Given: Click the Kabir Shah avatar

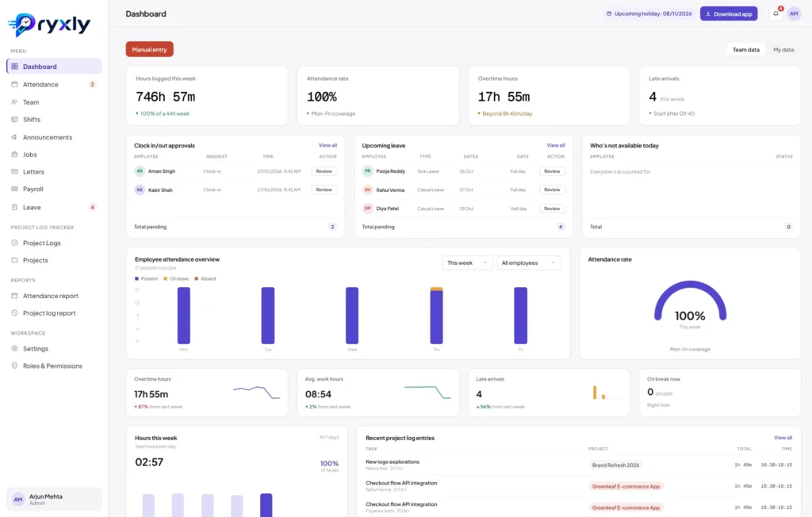Looking at the screenshot, I should [x=140, y=190].
